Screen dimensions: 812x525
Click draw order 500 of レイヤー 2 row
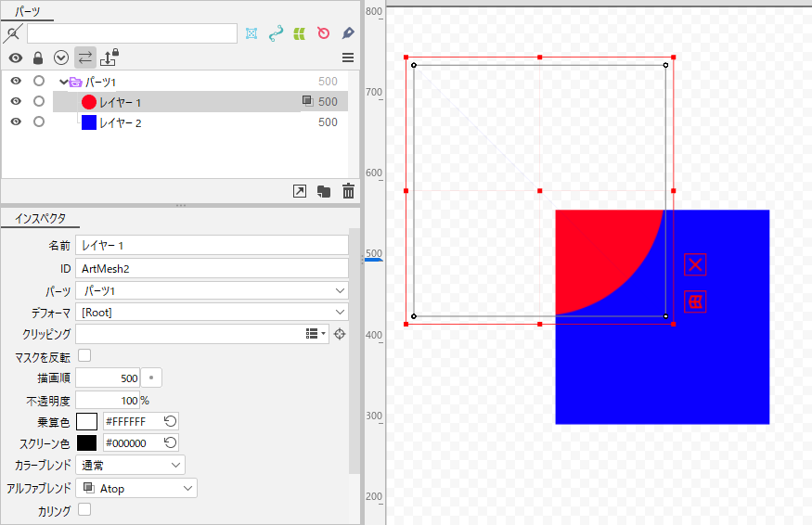(328, 122)
